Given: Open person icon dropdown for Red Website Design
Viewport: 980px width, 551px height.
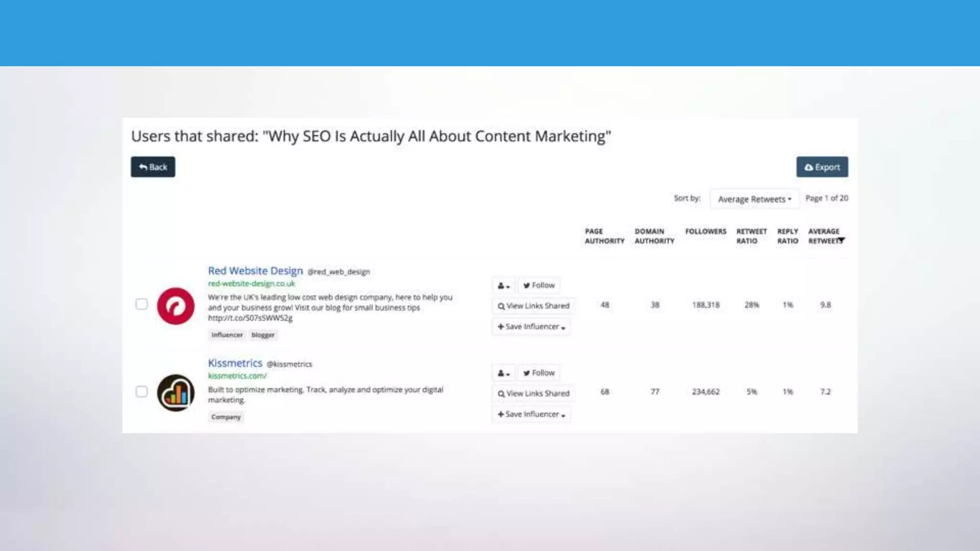Looking at the screenshot, I should coord(503,286).
